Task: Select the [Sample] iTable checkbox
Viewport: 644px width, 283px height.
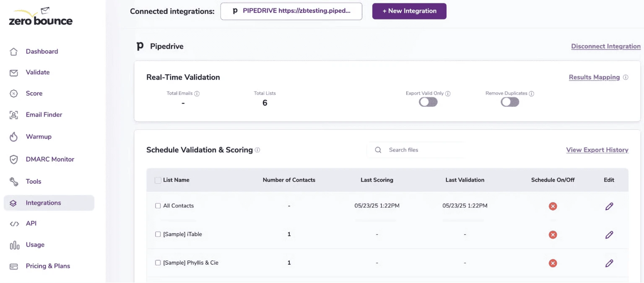Action: pos(158,234)
